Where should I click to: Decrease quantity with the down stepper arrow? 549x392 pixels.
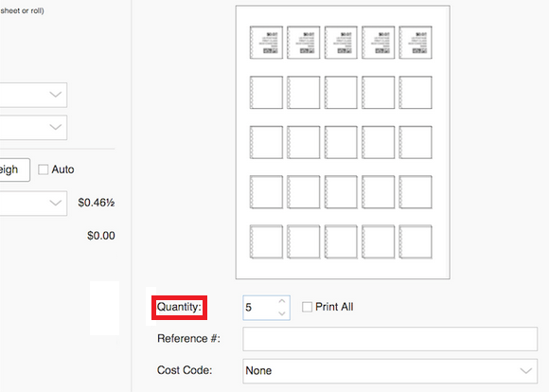(282, 313)
